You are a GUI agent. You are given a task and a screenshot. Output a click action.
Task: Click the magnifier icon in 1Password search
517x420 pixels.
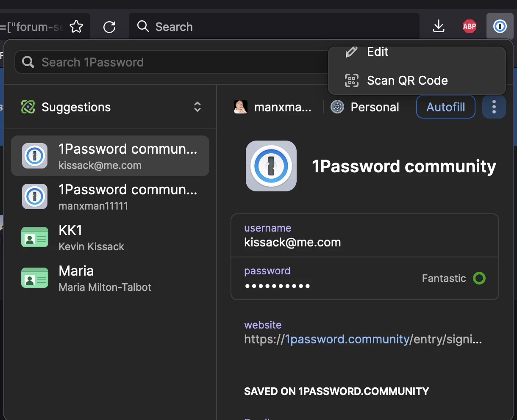click(28, 62)
